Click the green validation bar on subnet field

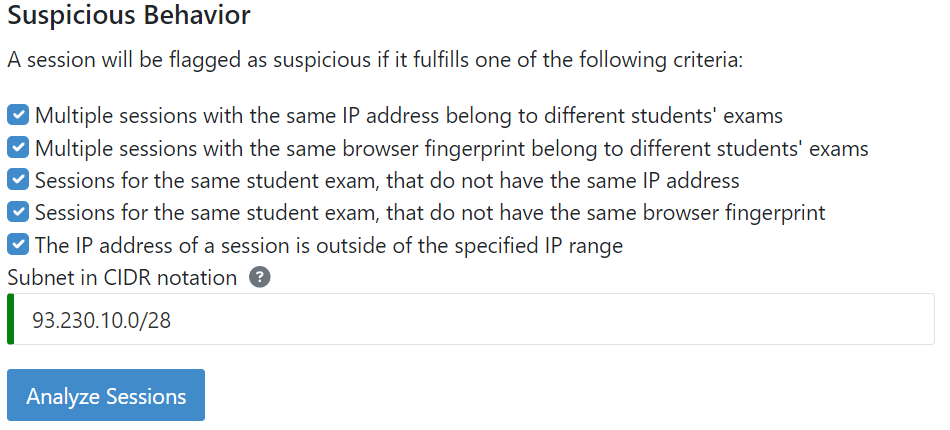tap(9, 320)
